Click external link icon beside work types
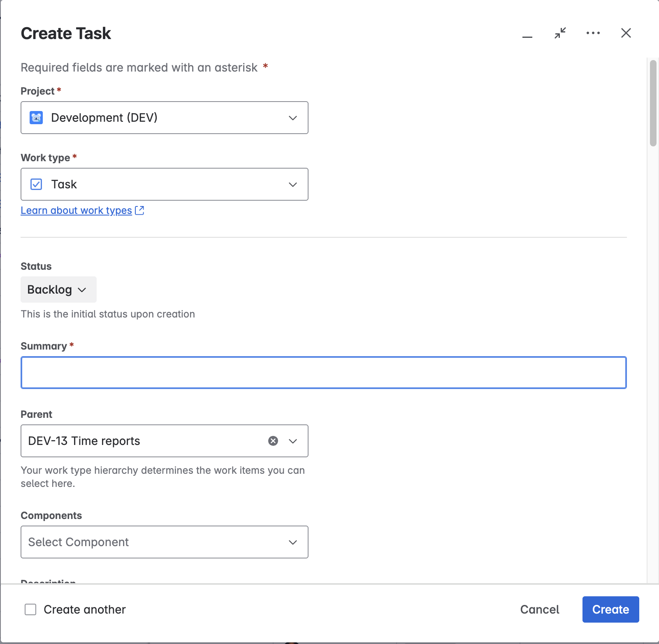The width and height of the screenshot is (659, 644). point(139,211)
